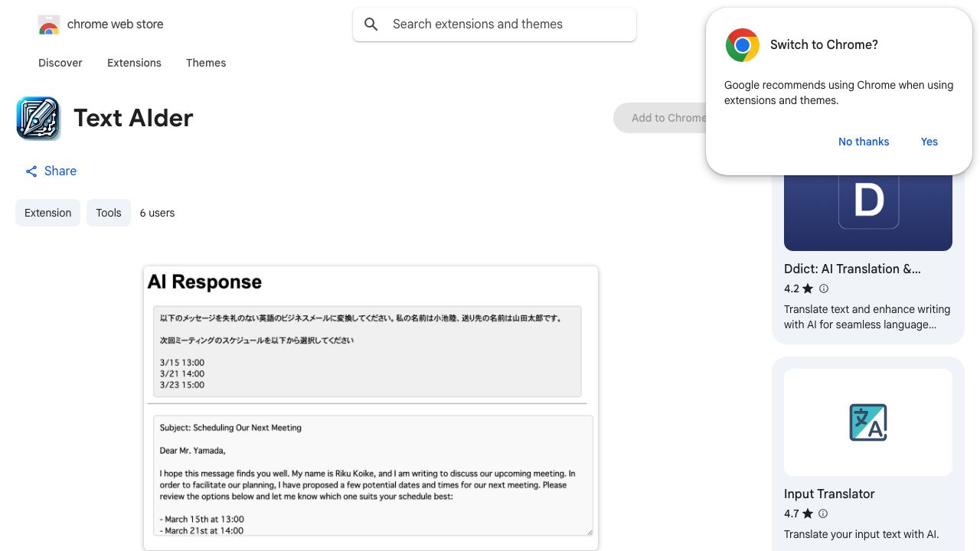
Task: Open the Extensions tab
Action: coord(134,63)
